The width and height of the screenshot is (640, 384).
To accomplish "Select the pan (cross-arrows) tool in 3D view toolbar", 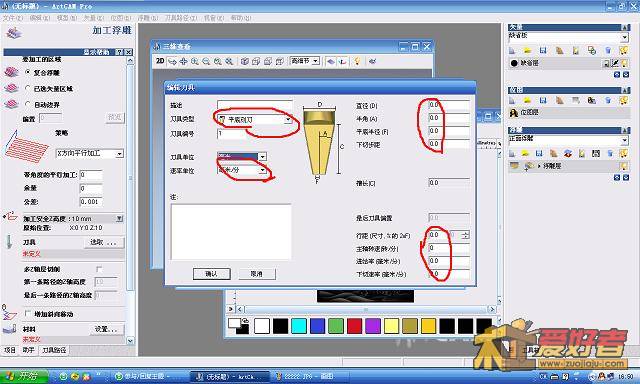I will [184, 62].
